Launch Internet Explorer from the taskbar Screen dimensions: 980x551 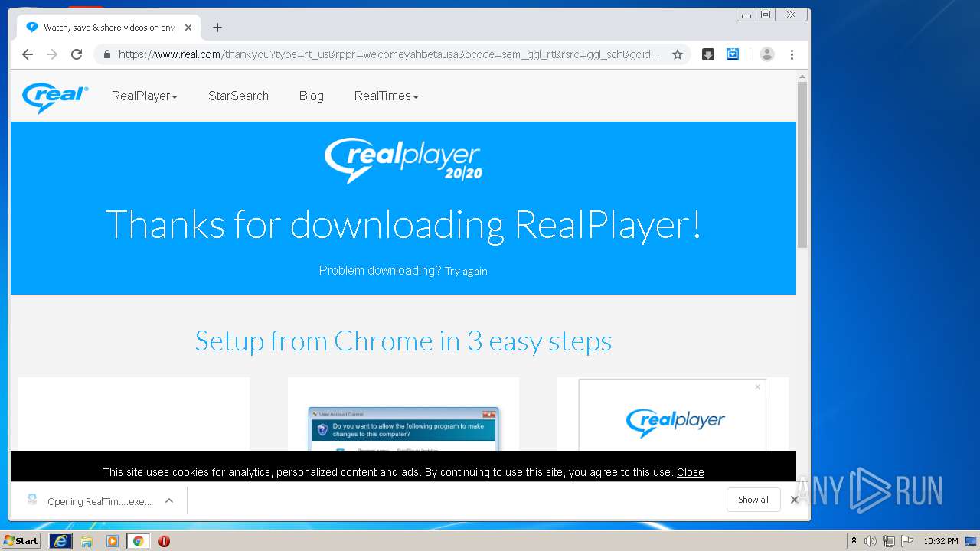60,541
